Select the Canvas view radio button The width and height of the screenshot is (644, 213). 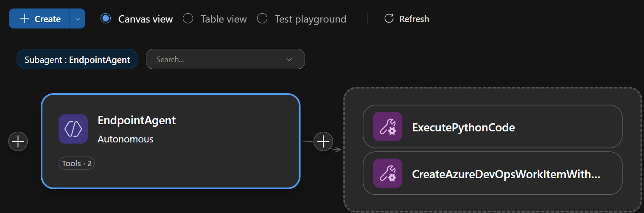(x=106, y=19)
